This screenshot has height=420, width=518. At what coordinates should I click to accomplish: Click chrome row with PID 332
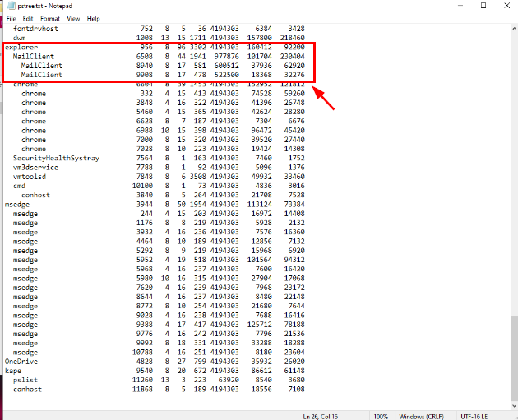pyautogui.click(x=163, y=94)
